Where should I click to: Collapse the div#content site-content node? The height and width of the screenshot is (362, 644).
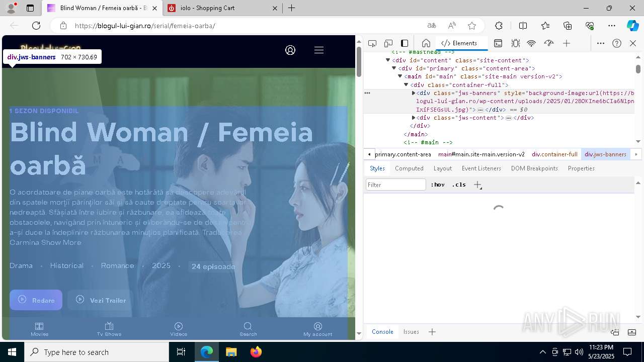coord(388,60)
